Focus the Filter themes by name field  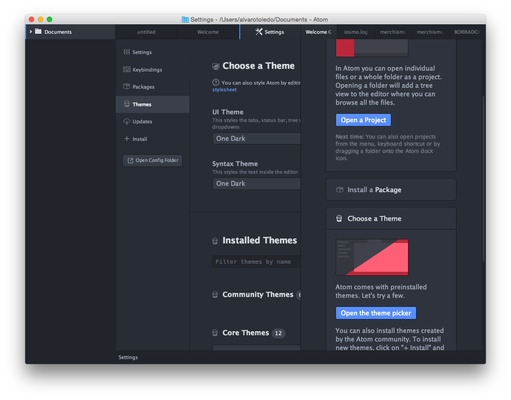(x=256, y=262)
